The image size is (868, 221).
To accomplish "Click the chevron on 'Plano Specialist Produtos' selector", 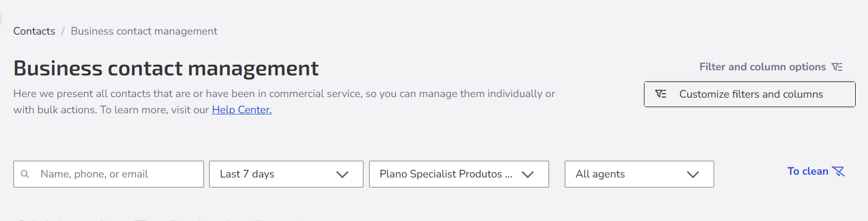I will tap(527, 175).
